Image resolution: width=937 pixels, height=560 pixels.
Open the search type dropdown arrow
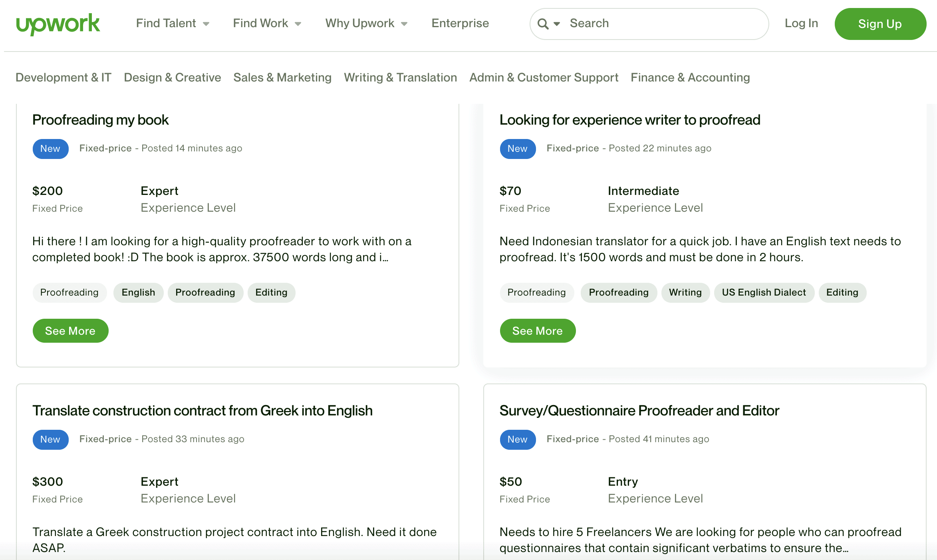click(557, 24)
